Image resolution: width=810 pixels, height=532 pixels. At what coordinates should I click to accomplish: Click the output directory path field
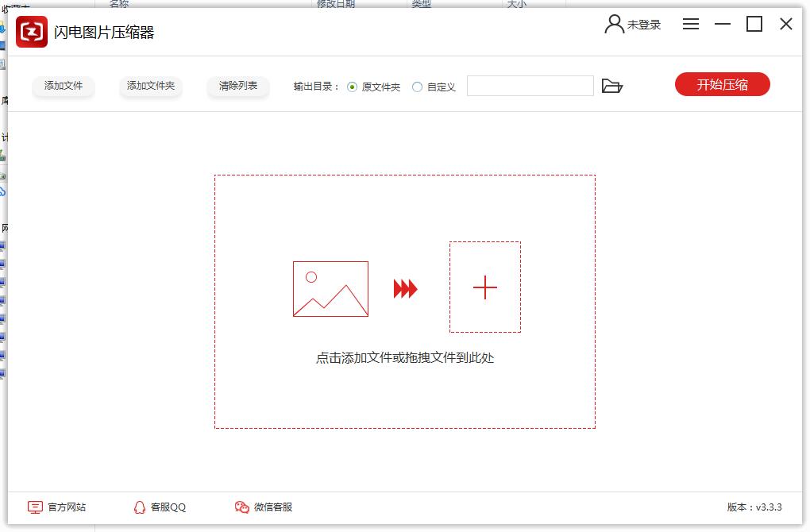pyautogui.click(x=530, y=86)
